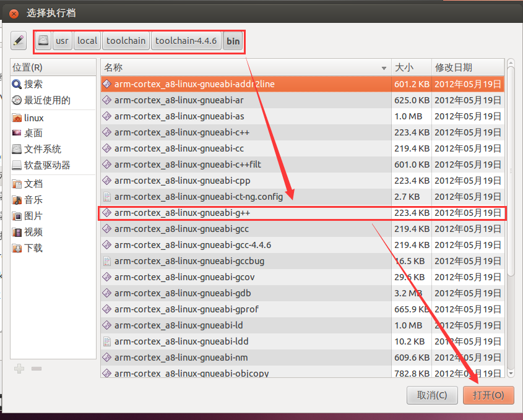Select file arm-cortex_a8-linux-gnueabi-nm
The height and width of the screenshot is (420, 523).
coord(303,358)
